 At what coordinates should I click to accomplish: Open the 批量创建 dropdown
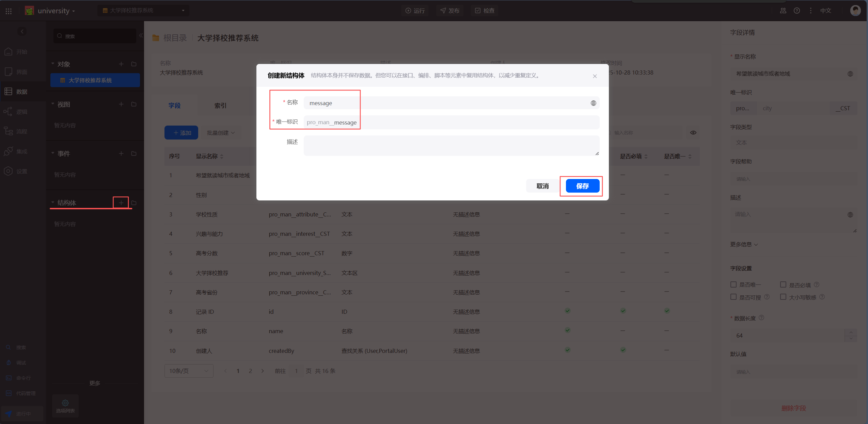point(221,133)
